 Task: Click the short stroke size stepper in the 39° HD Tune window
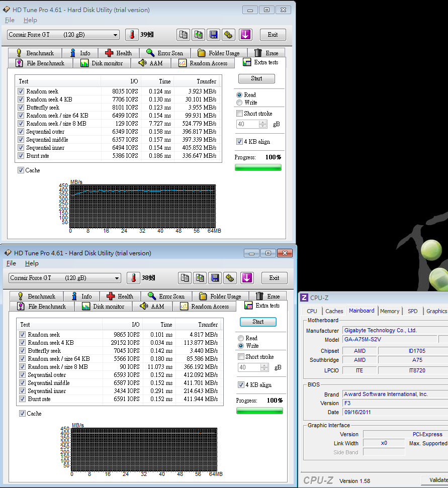pos(263,124)
